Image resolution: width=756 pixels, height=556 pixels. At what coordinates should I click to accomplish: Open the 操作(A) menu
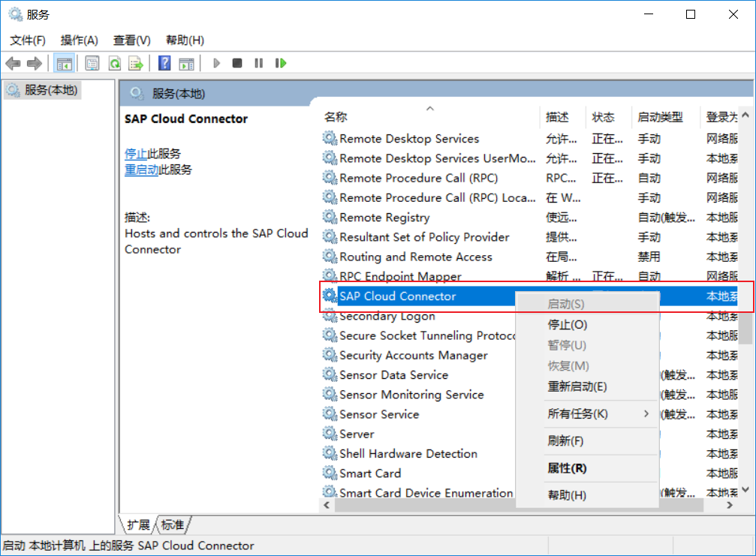pyautogui.click(x=79, y=40)
